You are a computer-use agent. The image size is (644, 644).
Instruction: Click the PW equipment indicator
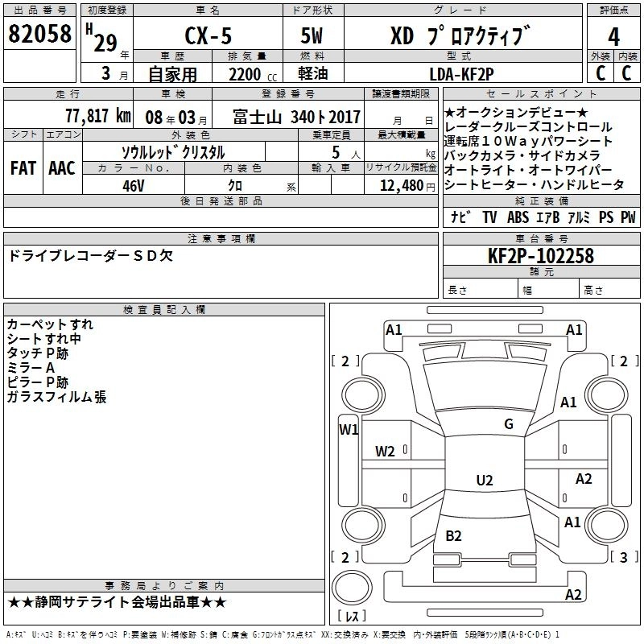pos(628,217)
